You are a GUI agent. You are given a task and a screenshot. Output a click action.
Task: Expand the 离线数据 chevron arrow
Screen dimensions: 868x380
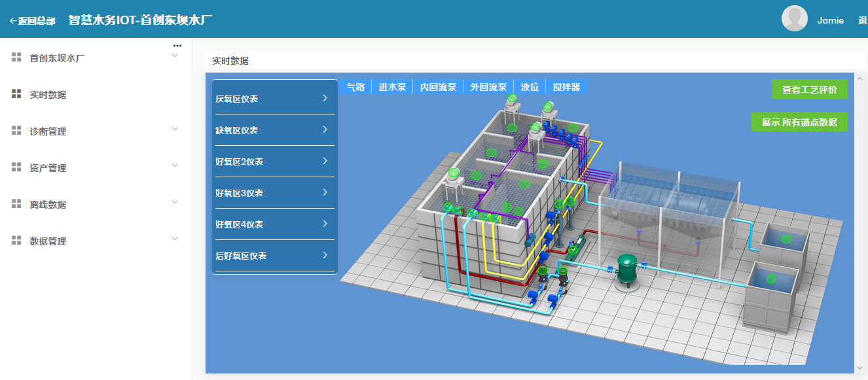tap(175, 202)
